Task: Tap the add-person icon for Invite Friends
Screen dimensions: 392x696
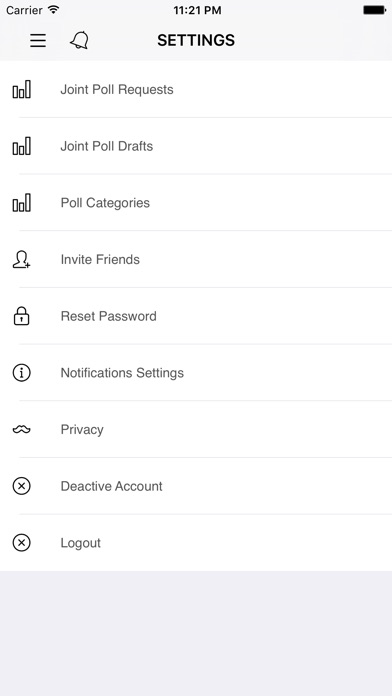Action: [21, 260]
